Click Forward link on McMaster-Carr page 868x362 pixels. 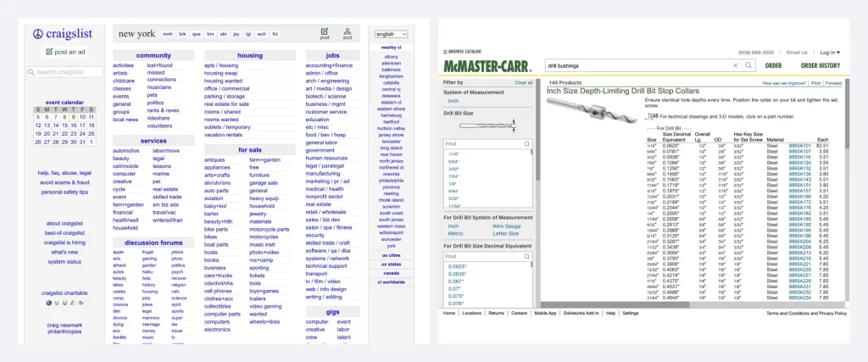coord(834,83)
